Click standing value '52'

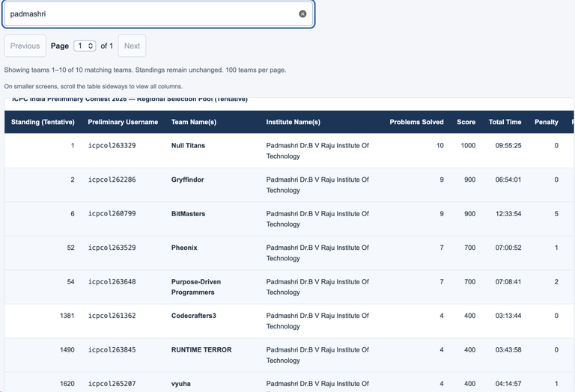[x=71, y=248]
